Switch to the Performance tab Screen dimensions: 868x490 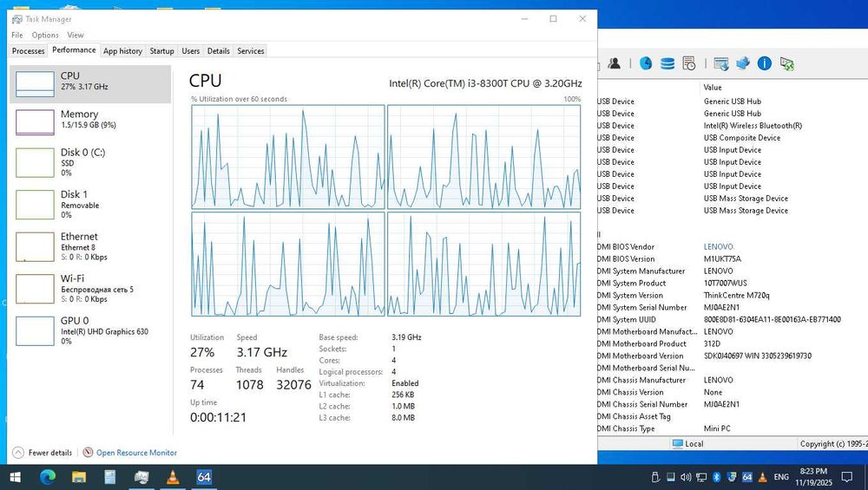point(74,49)
